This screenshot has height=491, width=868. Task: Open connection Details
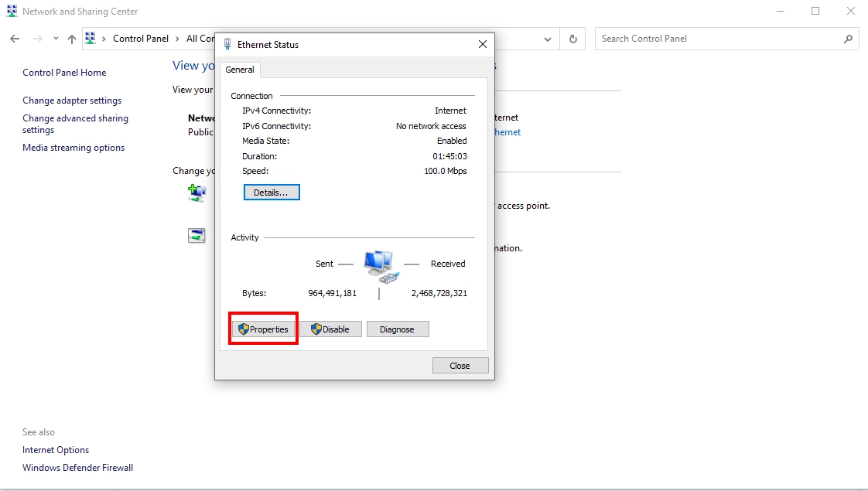(271, 193)
